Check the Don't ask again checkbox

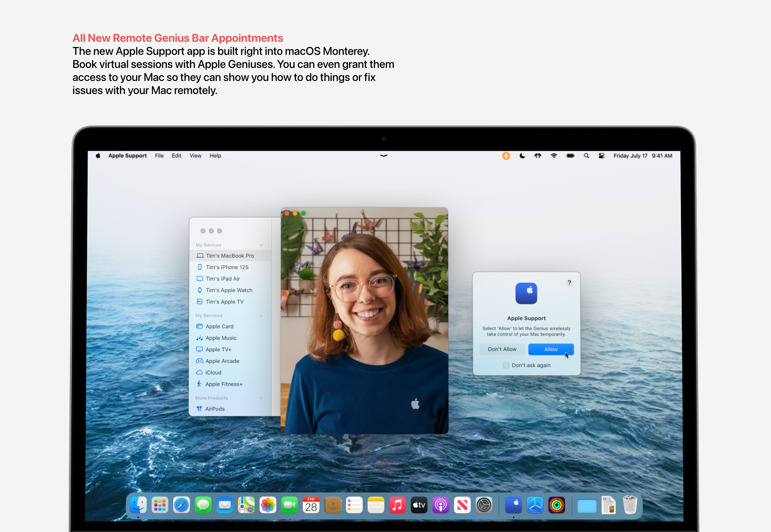506,365
